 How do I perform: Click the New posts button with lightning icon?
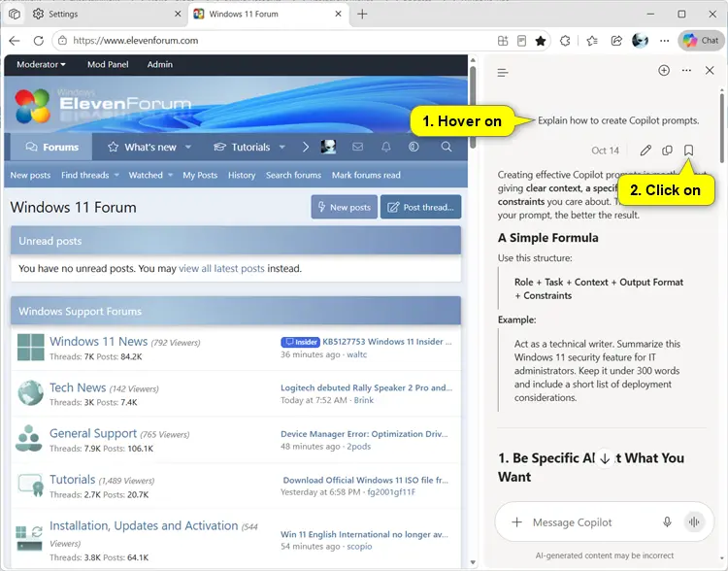click(x=344, y=207)
